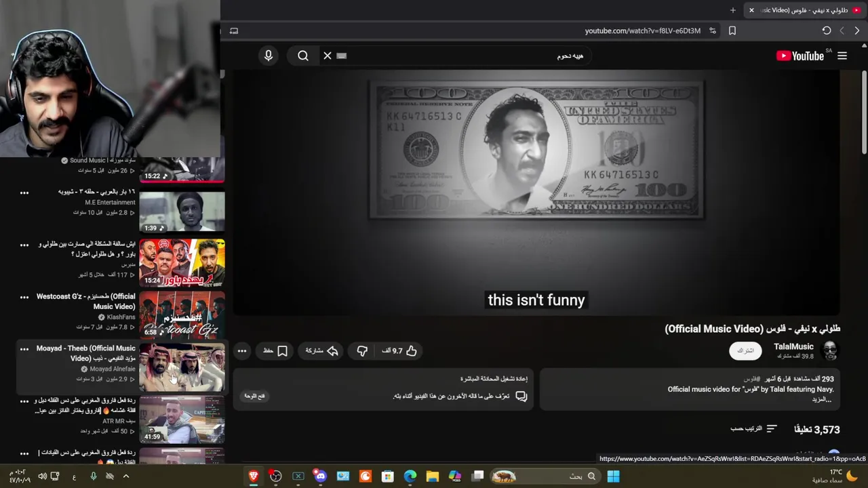Go back using the browser back arrow

pyautogui.click(x=857, y=30)
